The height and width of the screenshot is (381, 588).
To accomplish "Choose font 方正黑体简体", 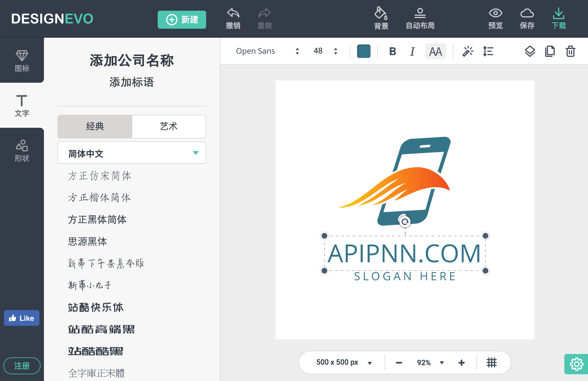I will (97, 219).
